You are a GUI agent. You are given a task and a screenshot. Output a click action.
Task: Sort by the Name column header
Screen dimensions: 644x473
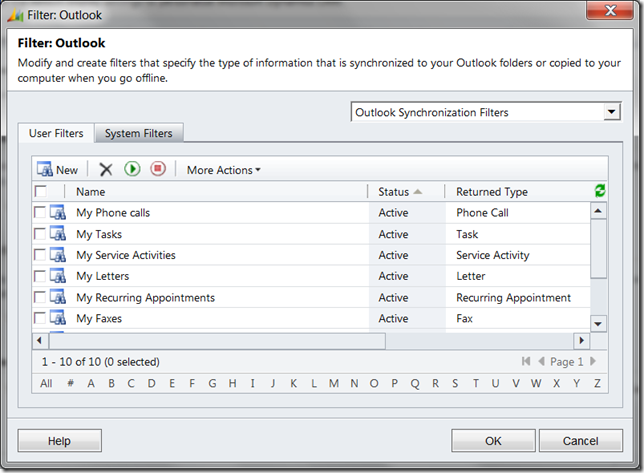click(x=91, y=192)
